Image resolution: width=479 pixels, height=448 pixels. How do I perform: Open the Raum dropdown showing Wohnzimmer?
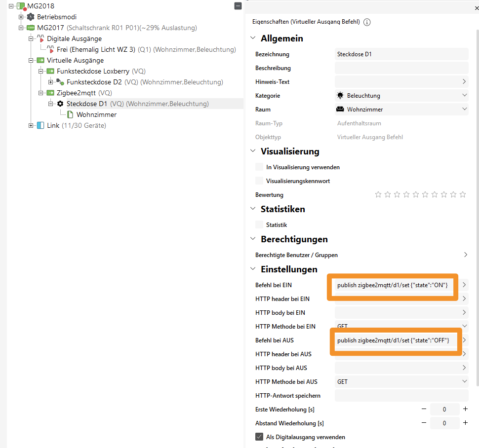coord(401,110)
